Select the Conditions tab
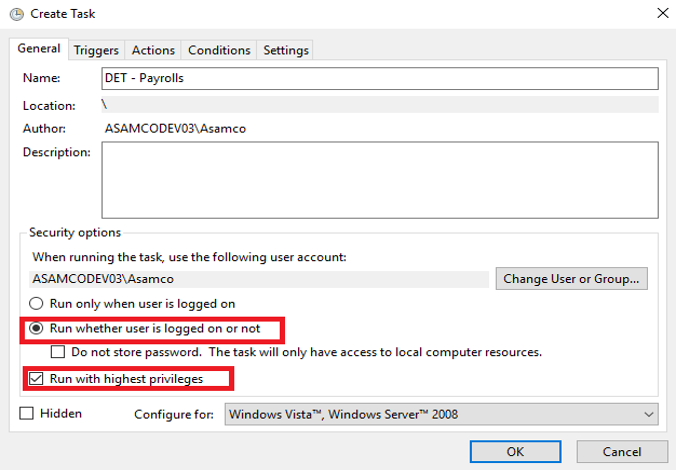Viewport: 680px width, 471px height. pyautogui.click(x=219, y=50)
